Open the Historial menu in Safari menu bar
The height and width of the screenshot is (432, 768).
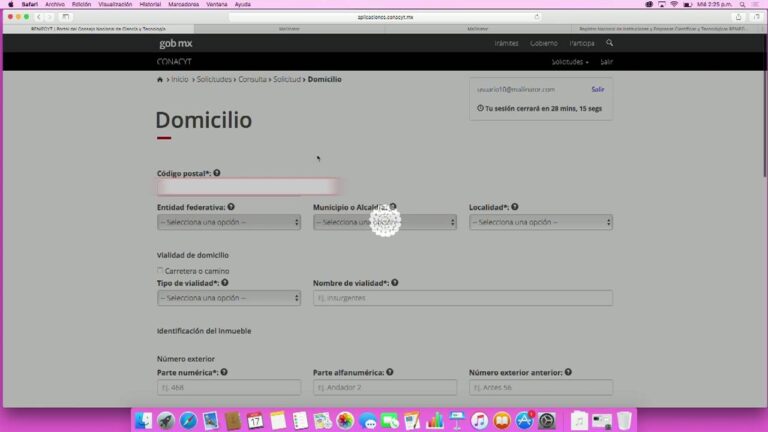click(150, 4)
